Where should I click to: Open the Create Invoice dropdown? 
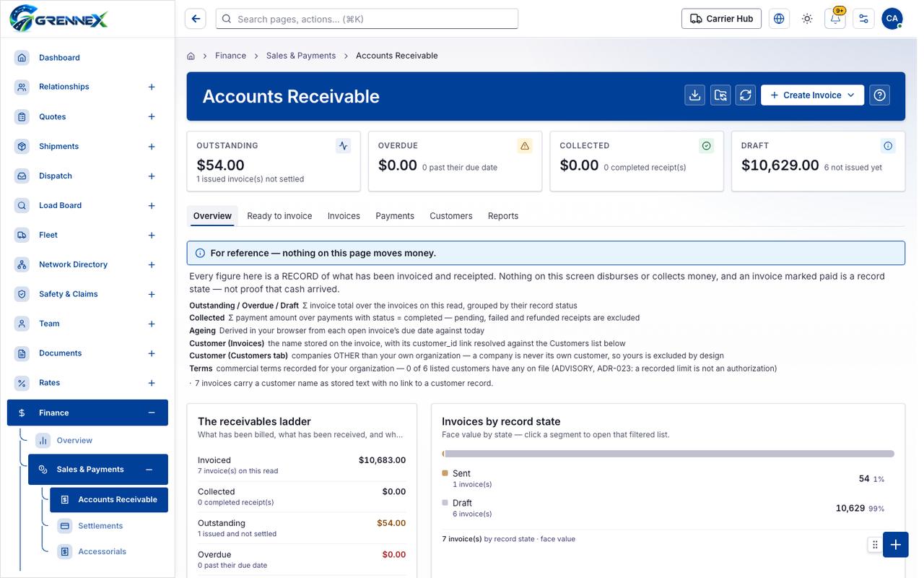pyautogui.click(x=812, y=95)
